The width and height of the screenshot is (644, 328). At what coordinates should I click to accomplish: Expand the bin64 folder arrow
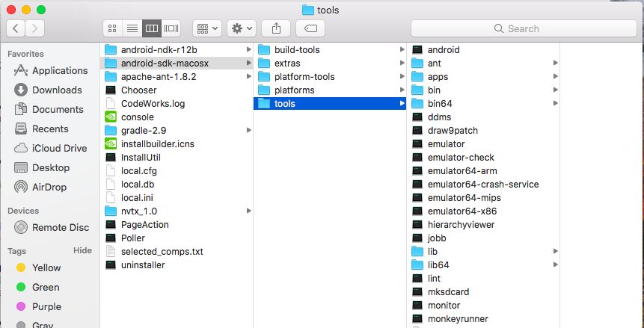555,103
